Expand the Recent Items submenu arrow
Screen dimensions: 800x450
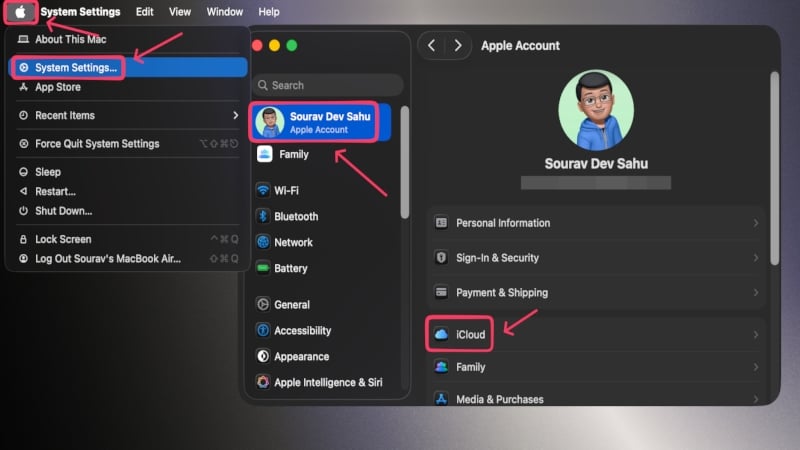click(x=235, y=115)
